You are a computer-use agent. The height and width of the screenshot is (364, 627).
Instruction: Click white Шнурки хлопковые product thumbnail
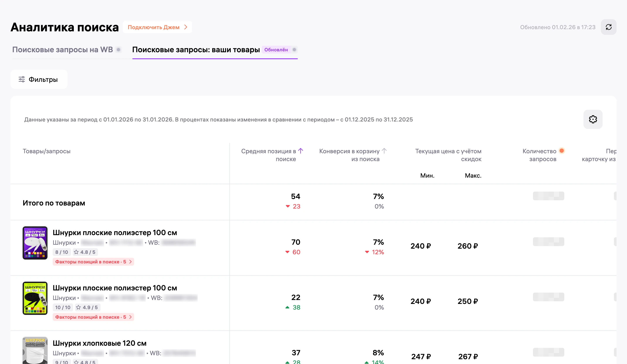pos(35,350)
